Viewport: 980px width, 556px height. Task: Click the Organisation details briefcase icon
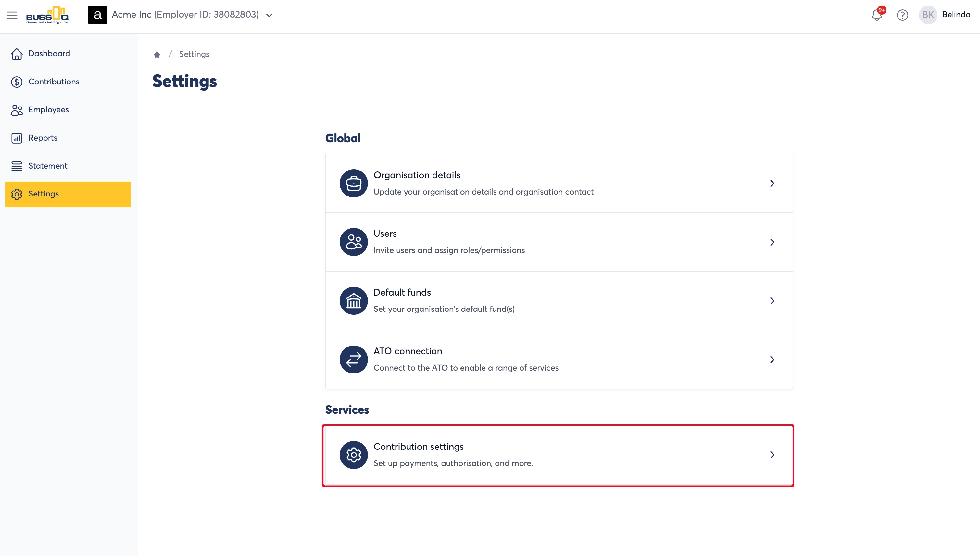tap(354, 183)
